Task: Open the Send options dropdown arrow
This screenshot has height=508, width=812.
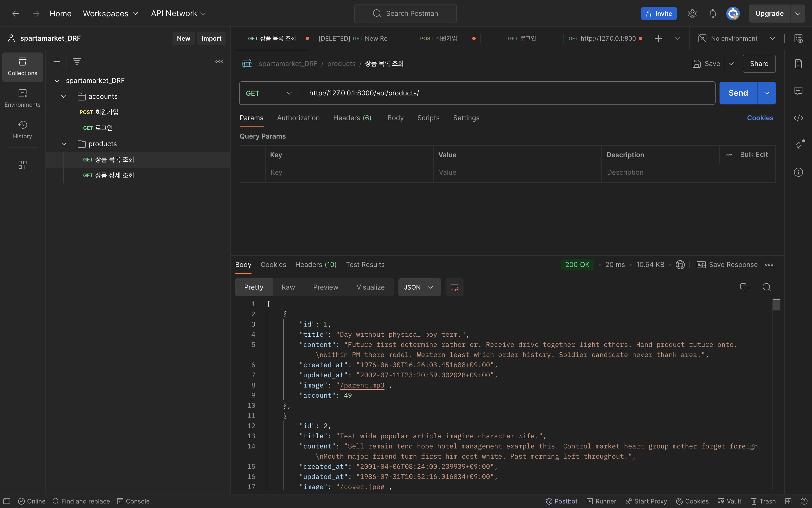Action: coord(767,93)
